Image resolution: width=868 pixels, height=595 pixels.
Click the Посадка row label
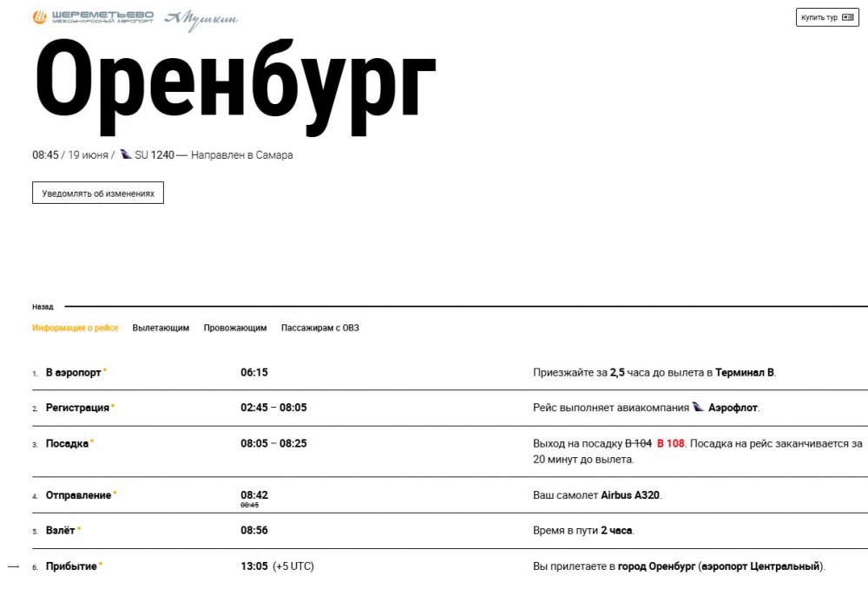click(x=67, y=443)
